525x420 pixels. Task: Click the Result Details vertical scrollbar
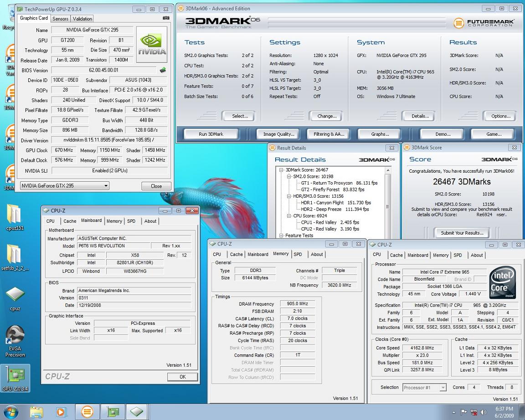click(x=388, y=203)
